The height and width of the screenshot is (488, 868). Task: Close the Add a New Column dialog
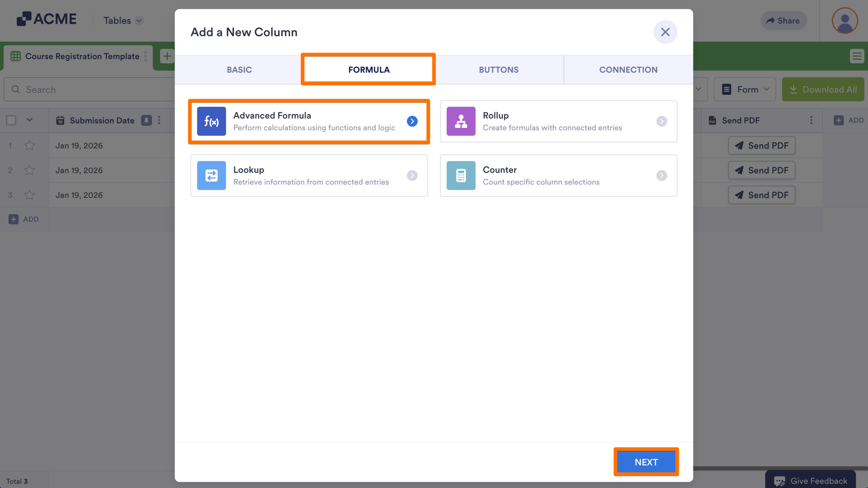[x=665, y=32]
